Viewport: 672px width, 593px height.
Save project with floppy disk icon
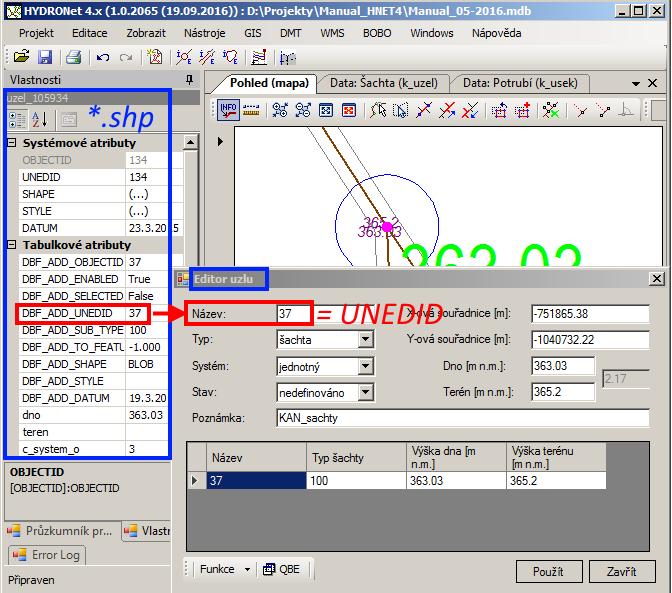tap(45, 57)
